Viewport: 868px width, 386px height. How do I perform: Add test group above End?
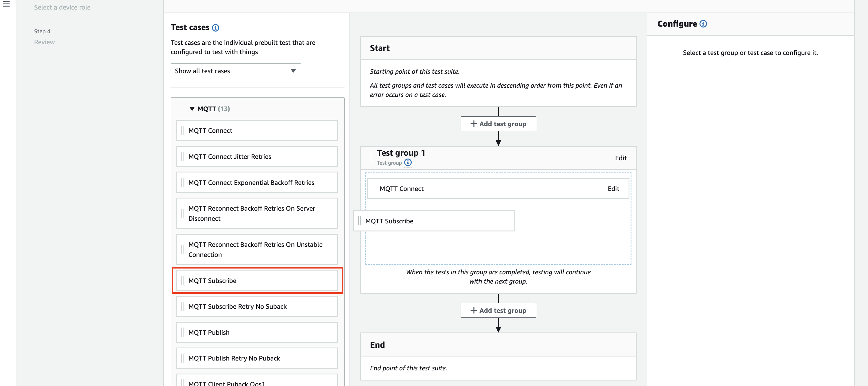tap(498, 310)
